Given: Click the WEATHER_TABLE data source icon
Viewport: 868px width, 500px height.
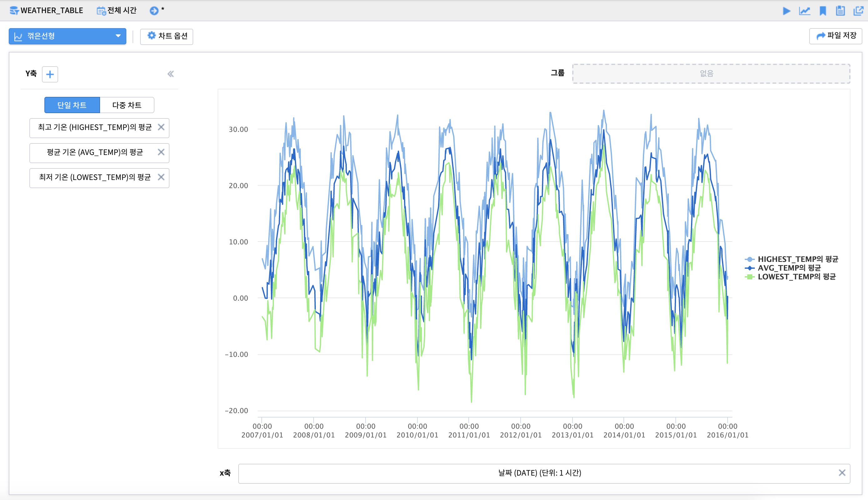Looking at the screenshot, I should pyautogui.click(x=14, y=11).
